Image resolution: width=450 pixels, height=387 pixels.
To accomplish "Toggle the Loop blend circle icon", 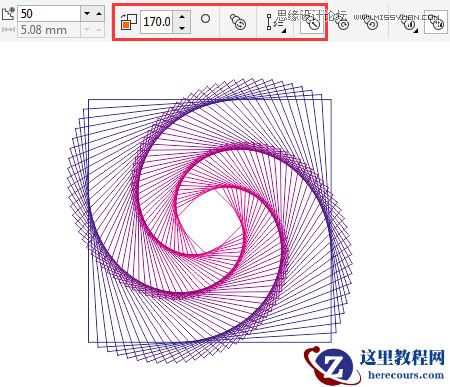I will (x=206, y=19).
